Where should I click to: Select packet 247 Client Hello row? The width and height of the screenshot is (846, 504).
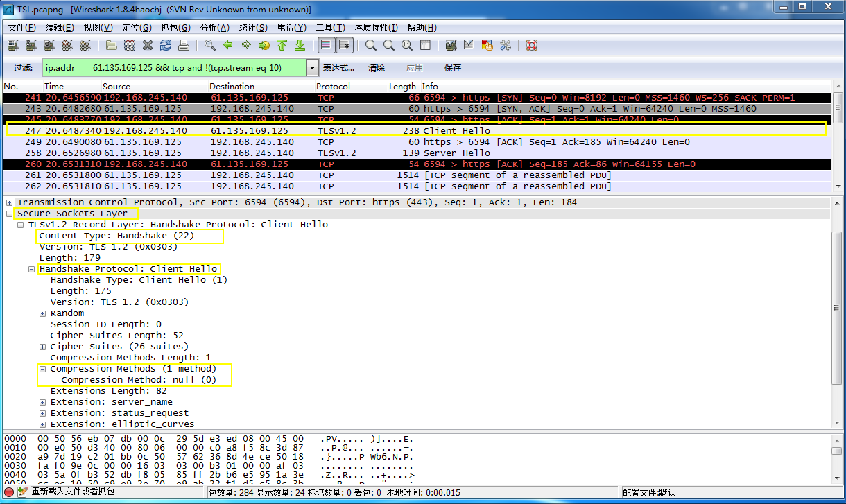point(416,131)
